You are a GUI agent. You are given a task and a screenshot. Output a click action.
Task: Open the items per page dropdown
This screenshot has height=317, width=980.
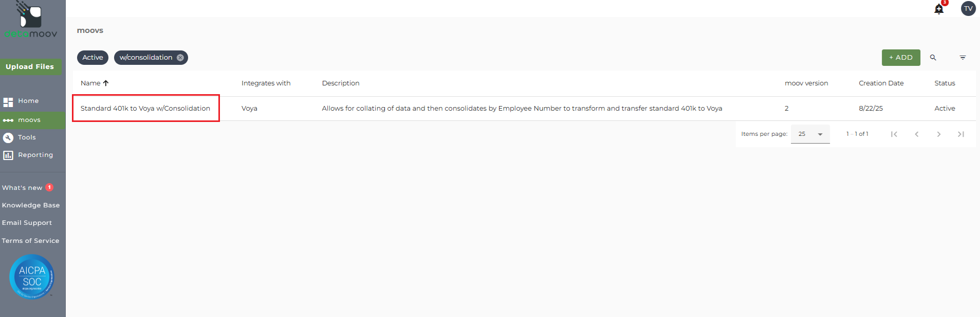point(810,134)
